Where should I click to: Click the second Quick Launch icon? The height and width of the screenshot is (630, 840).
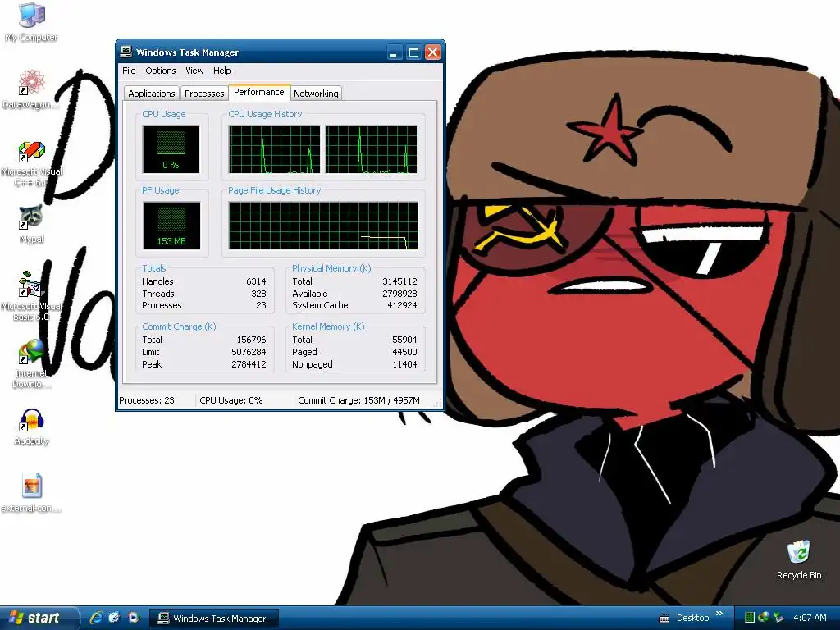click(x=114, y=618)
